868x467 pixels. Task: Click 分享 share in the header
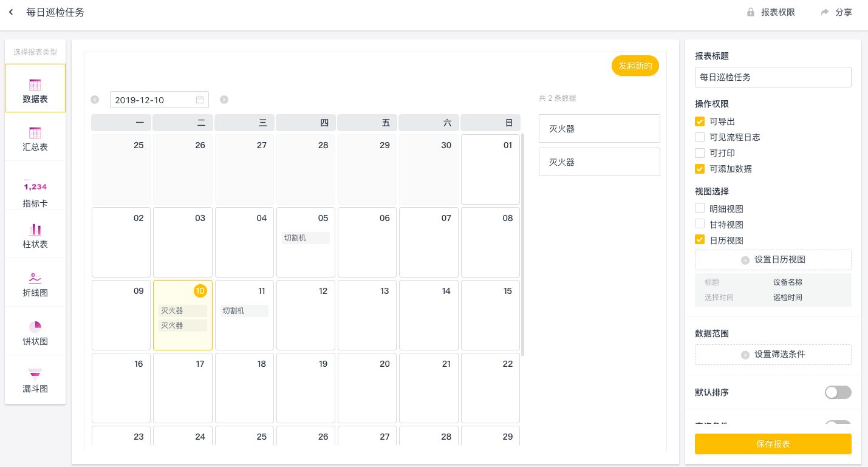(836, 12)
